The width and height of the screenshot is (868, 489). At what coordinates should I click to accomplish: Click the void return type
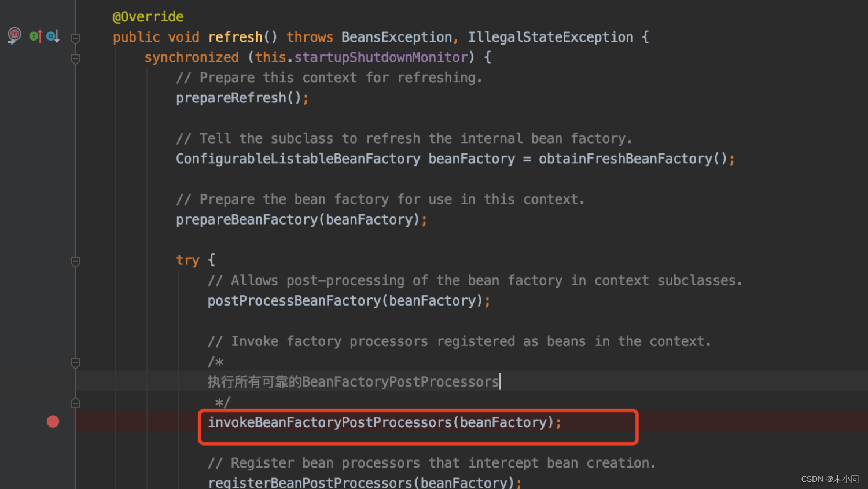(184, 37)
